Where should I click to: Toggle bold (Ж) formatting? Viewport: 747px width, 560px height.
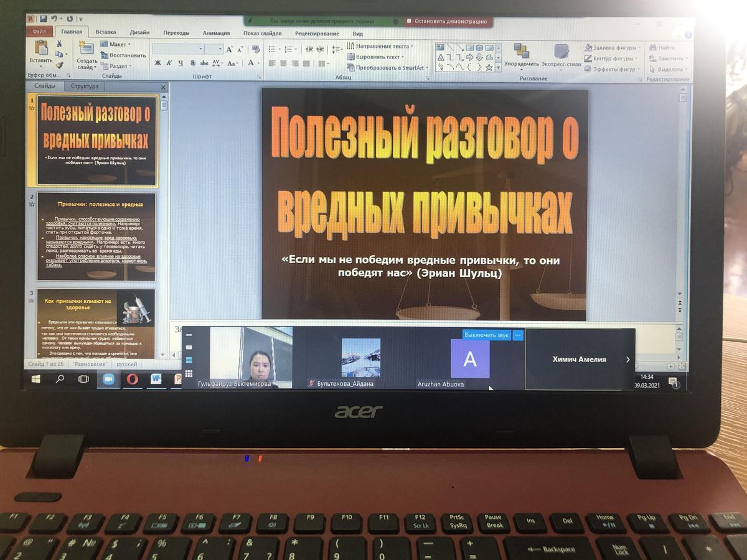158,63
